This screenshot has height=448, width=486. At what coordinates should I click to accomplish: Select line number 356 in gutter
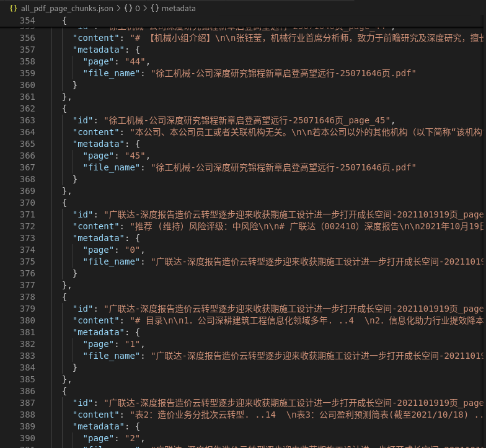pyautogui.click(x=27, y=38)
